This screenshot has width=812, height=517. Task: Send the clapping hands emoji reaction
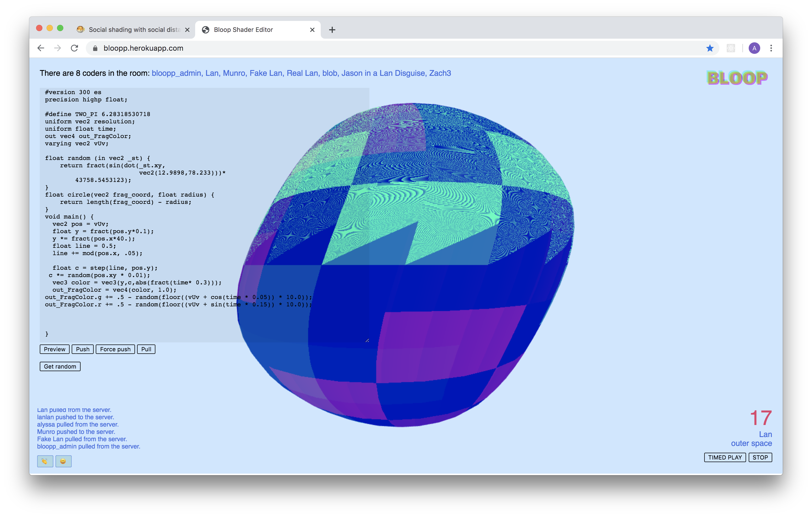pos(45,461)
